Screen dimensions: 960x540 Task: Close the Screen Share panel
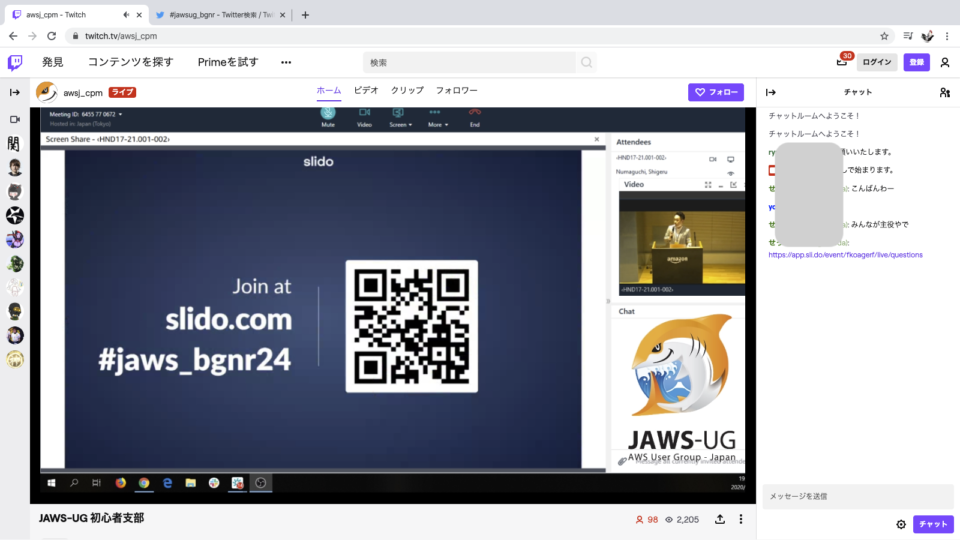(597, 140)
